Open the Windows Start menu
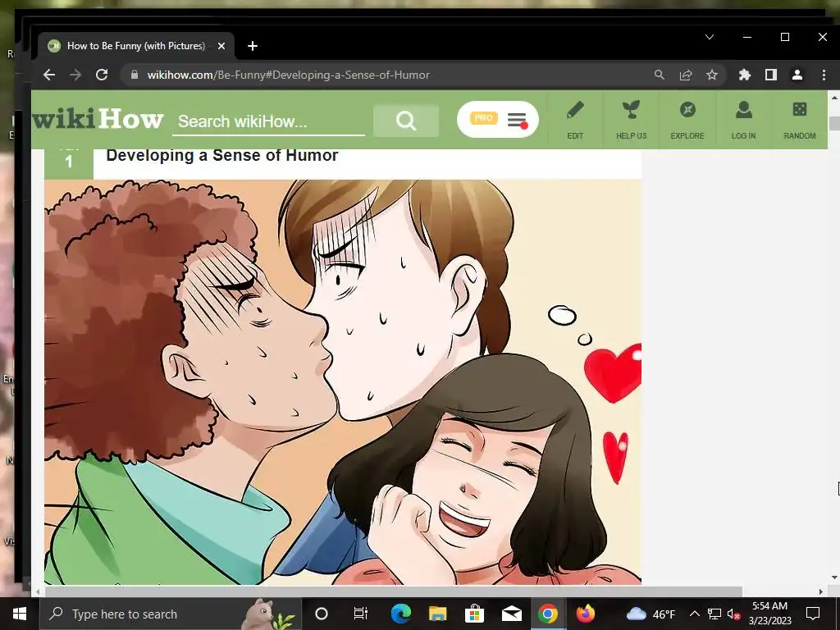The width and height of the screenshot is (840, 630). coord(20,614)
